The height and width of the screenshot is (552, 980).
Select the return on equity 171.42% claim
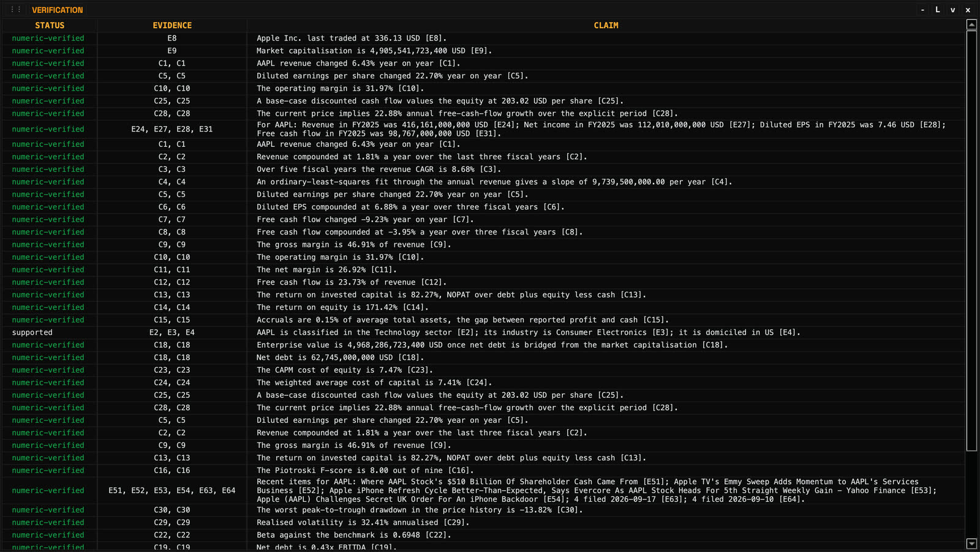pyautogui.click(x=342, y=307)
